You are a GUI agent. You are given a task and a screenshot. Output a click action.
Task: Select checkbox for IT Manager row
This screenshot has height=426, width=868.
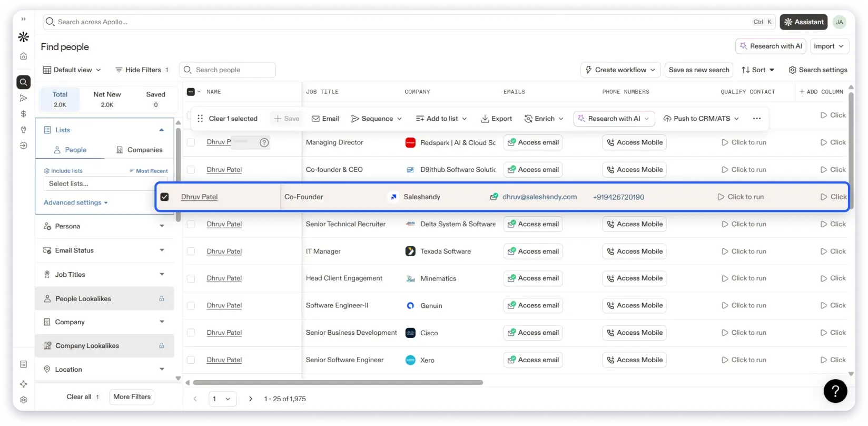point(191,251)
